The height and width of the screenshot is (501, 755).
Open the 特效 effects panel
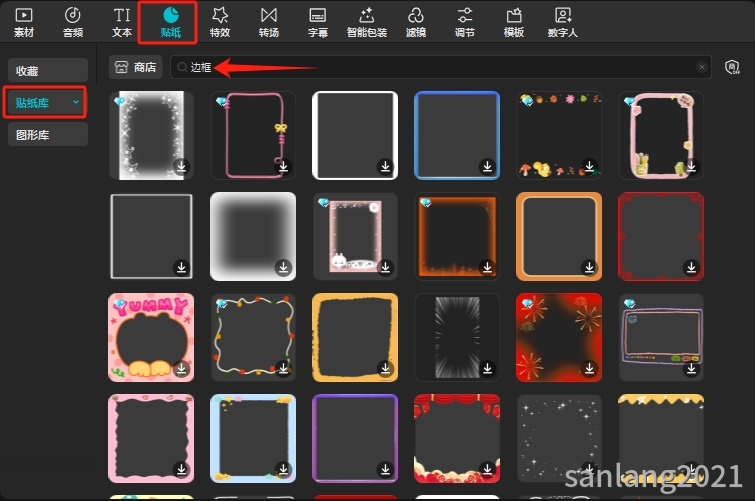(220, 22)
